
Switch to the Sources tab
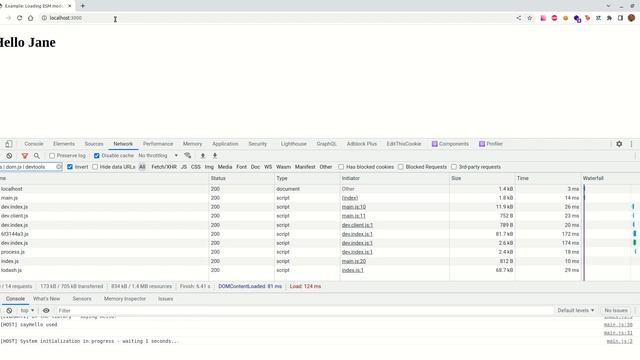point(94,144)
